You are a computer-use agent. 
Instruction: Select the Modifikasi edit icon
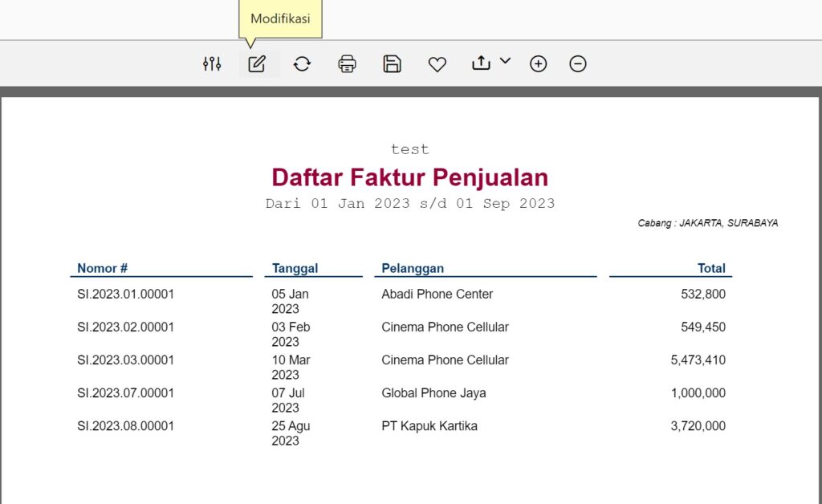pos(257,63)
